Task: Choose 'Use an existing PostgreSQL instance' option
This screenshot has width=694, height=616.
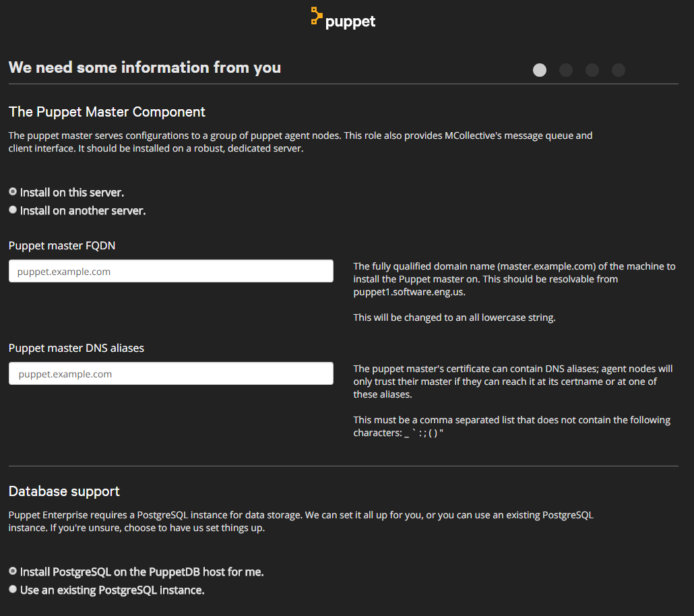Action: (13, 590)
